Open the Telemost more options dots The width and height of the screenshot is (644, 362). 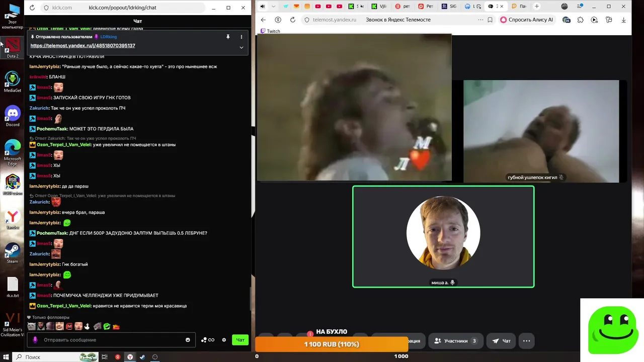(x=526, y=341)
